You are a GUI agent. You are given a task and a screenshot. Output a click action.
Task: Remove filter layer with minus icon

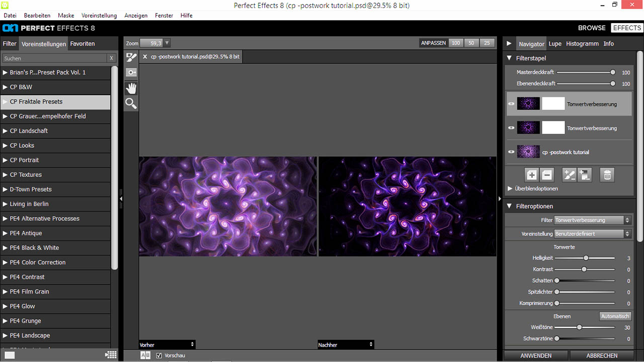tap(547, 175)
